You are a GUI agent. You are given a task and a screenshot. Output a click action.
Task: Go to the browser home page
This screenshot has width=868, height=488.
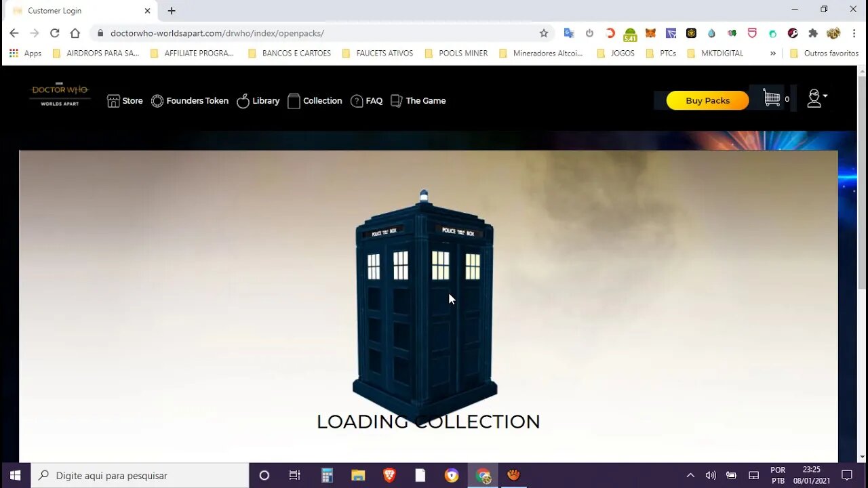point(75,33)
